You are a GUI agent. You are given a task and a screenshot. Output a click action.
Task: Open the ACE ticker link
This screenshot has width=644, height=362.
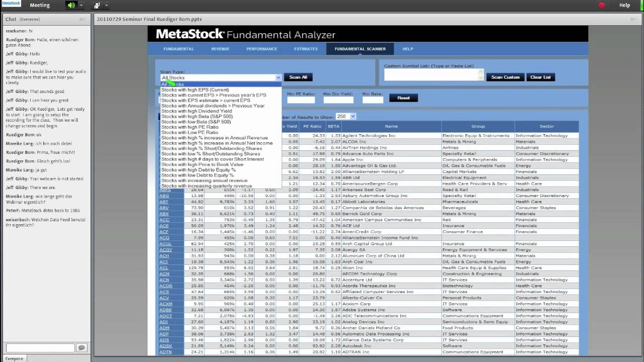(164, 226)
